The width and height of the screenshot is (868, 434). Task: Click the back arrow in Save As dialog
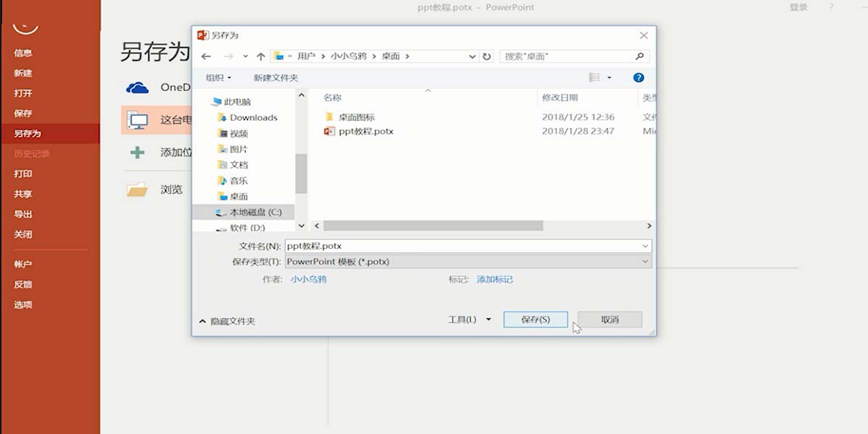click(206, 56)
